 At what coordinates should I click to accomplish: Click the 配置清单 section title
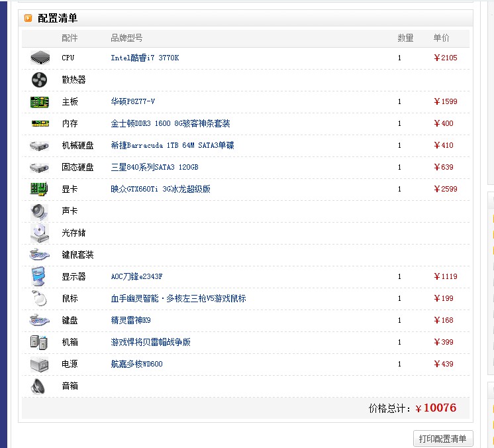point(58,18)
